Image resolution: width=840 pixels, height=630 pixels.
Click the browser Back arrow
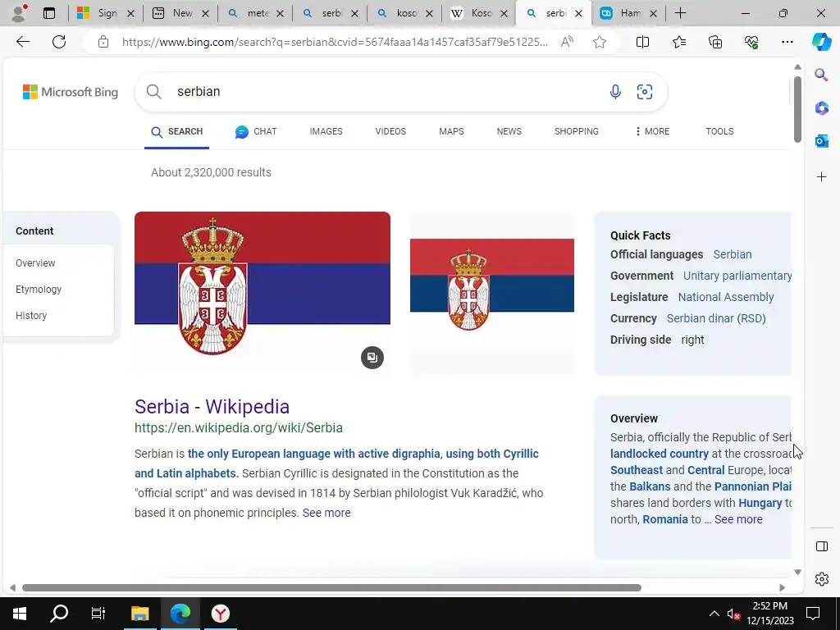click(x=22, y=42)
